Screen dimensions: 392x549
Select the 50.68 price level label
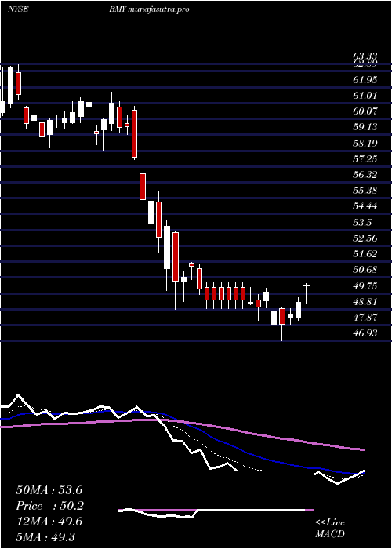tap(365, 270)
